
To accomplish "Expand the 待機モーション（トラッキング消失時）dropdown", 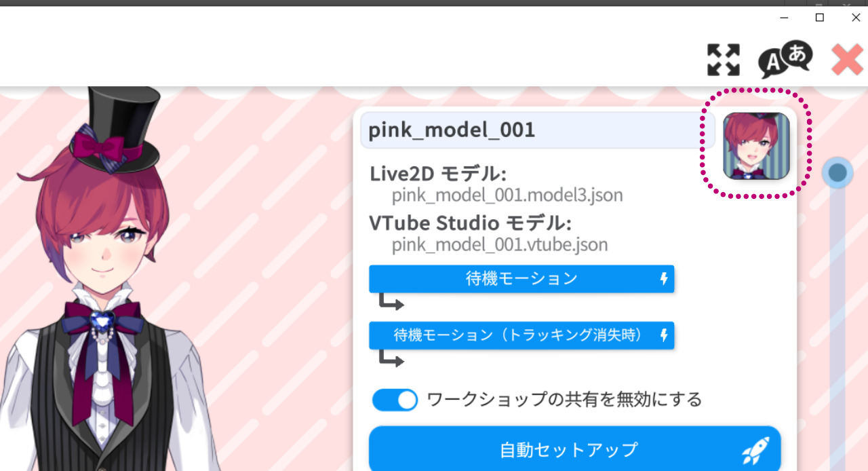I will pyautogui.click(x=521, y=335).
